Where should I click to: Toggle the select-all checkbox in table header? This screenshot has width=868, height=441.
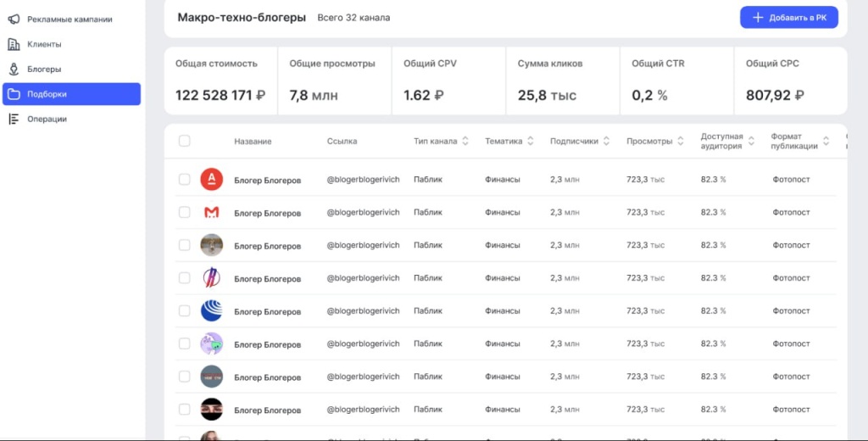click(x=185, y=141)
